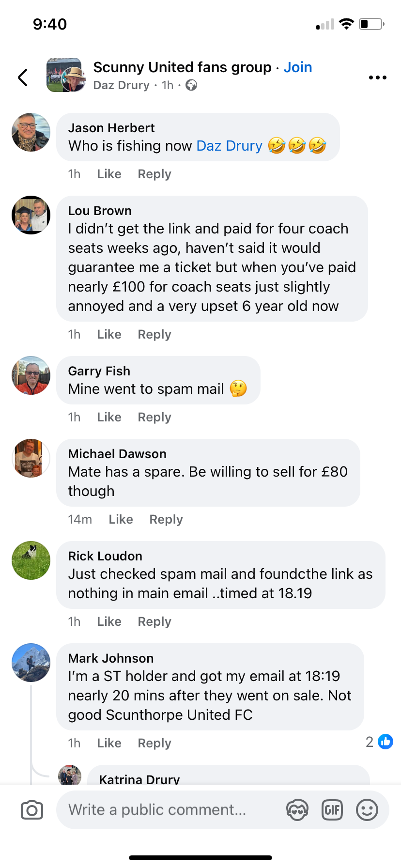Viewport: 401px width, 868px height.
Task: Tap the back arrow icon
Action: coord(23,77)
